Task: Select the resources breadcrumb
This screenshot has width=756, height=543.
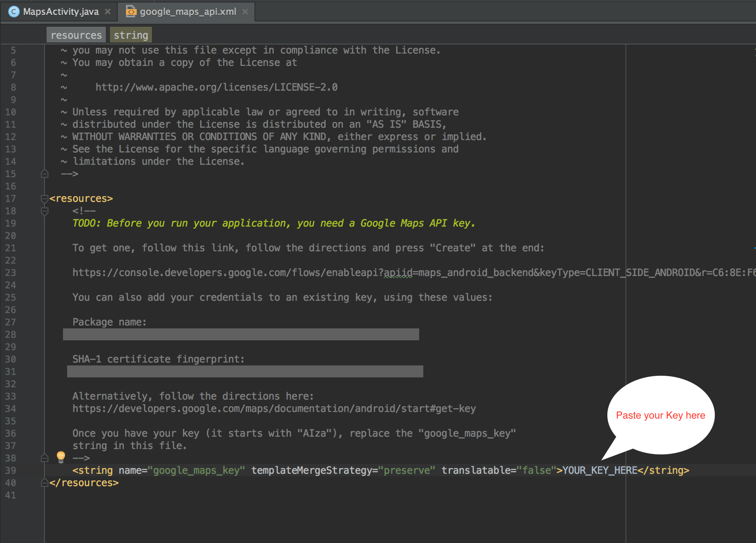Action: coord(76,35)
